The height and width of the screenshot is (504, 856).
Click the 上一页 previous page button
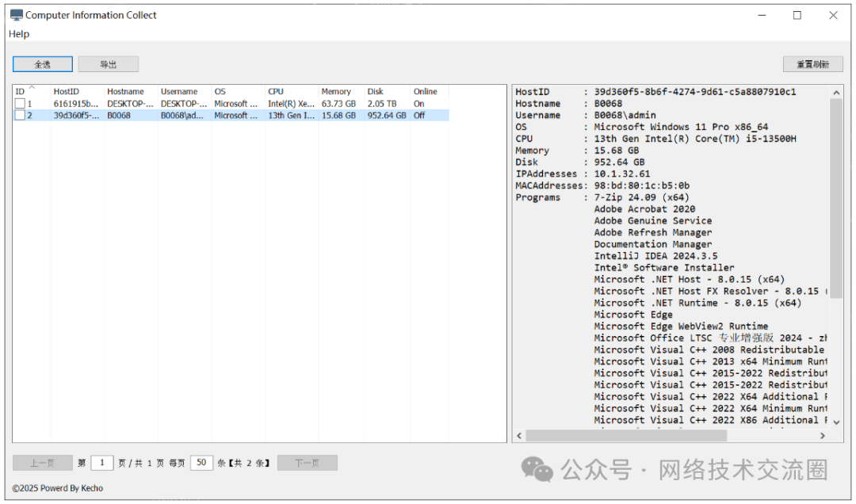point(43,463)
